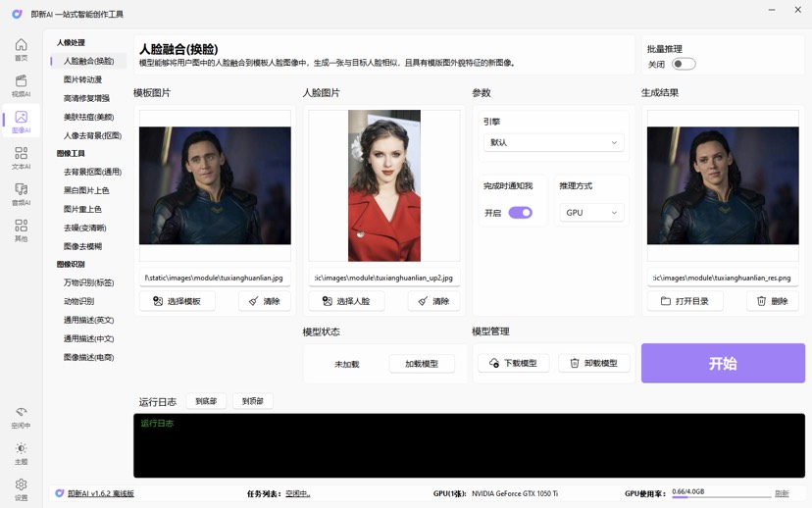Select 万物识别(标签) menu item
Image resolution: width=812 pixels, height=508 pixels.
(x=88, y=283)
